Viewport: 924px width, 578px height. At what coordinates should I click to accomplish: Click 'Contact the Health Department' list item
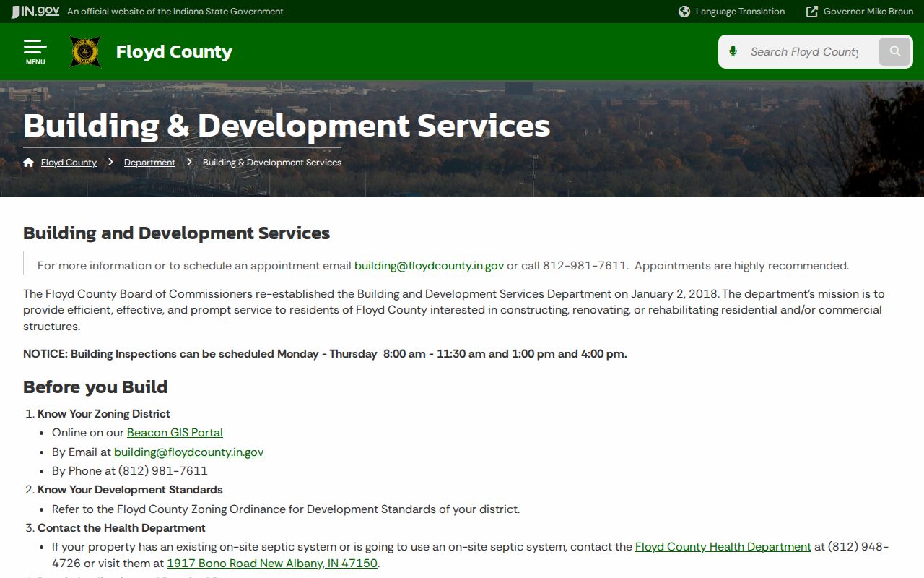point(121,527)
